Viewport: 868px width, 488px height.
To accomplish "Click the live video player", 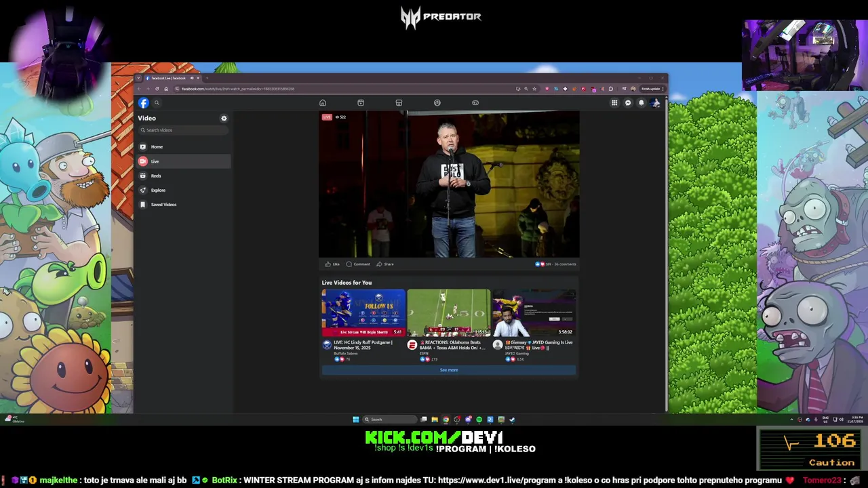I will coord(449,184).
